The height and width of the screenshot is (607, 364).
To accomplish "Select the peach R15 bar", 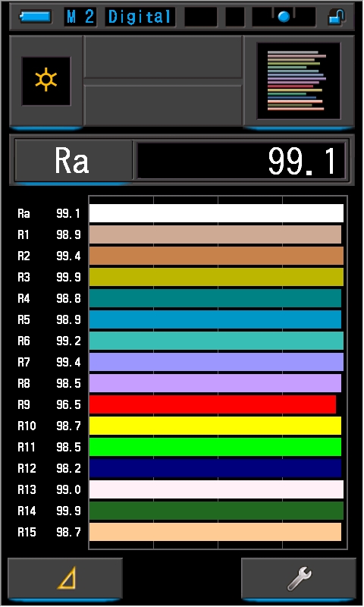I will pos(215,533).
